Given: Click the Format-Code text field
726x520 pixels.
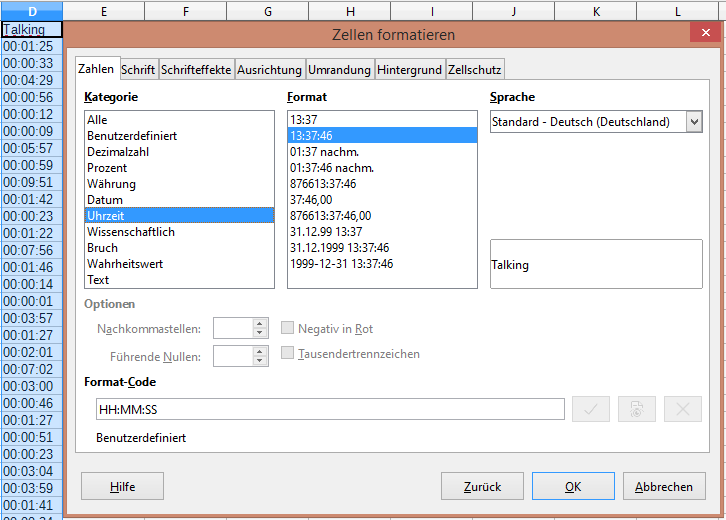Looking at the screenshot, I should click(x=330, y=409).
